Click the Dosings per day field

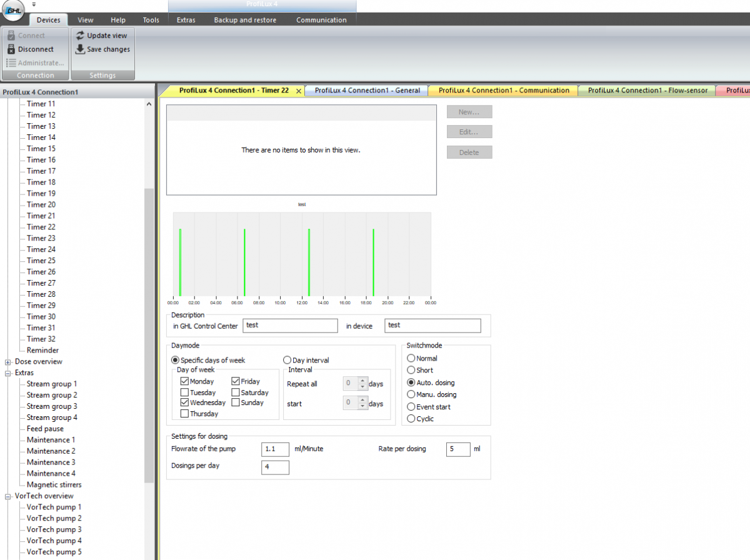[x=275, y=467]
